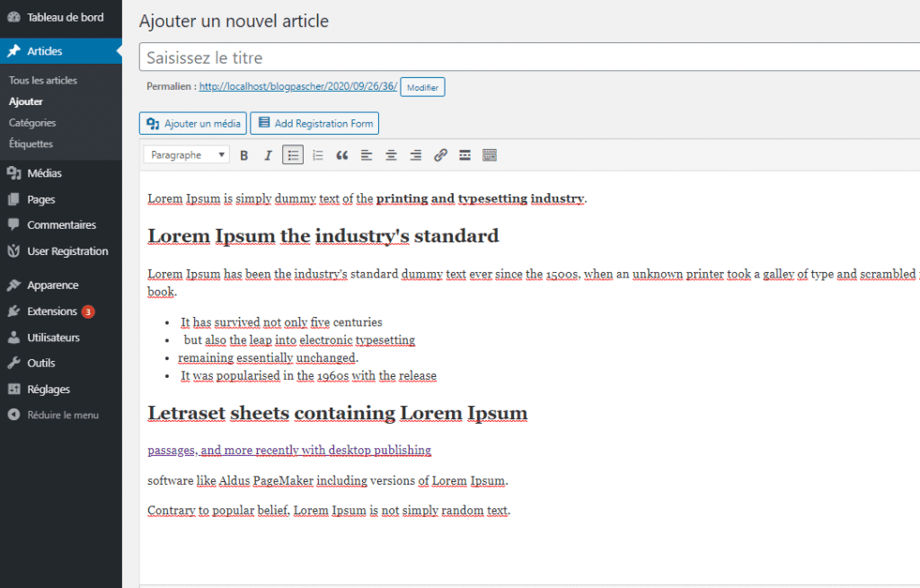Open the permalink URL localhost/blogpascher
The width and height of the screenshot is (920, 588).
coord(296,86)
